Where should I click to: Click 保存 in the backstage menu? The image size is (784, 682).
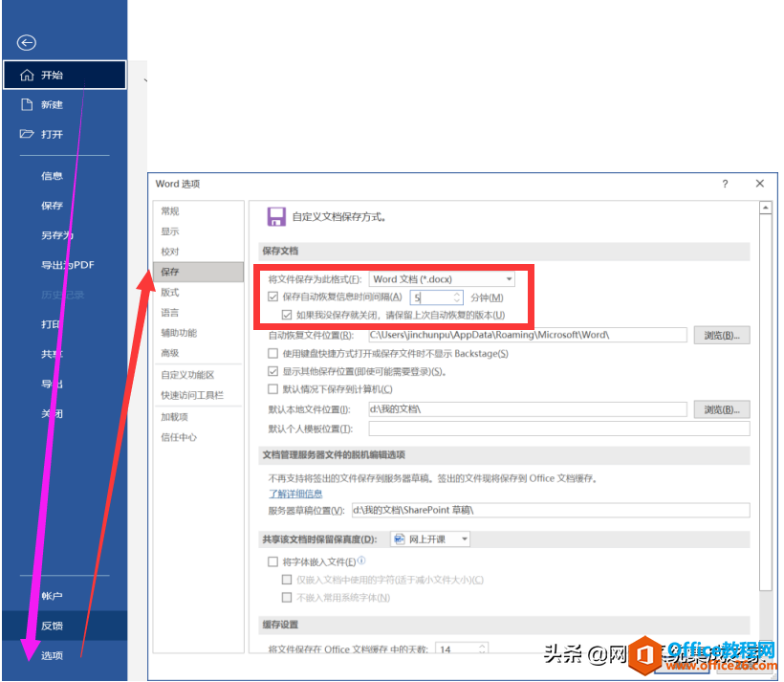pos(52,205)
